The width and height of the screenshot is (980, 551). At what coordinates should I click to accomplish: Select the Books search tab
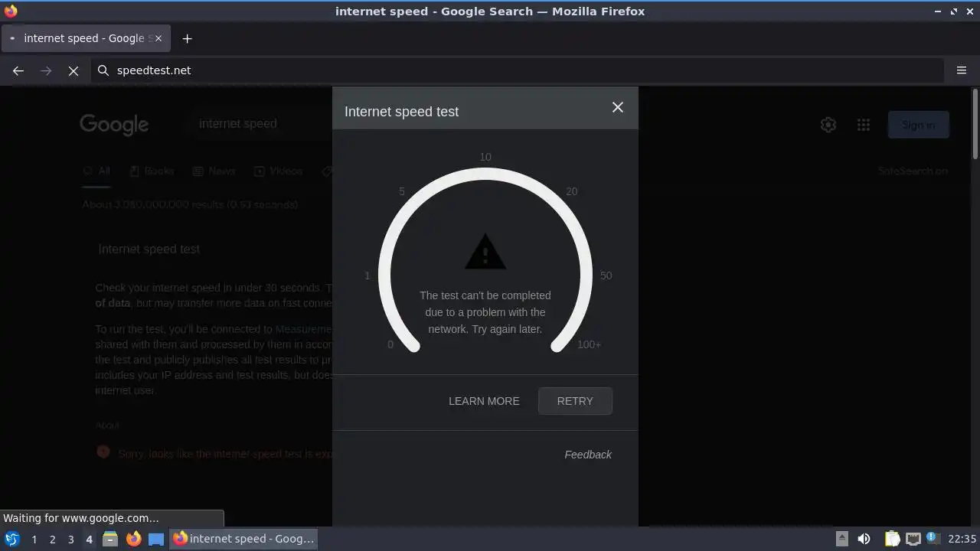152,171
